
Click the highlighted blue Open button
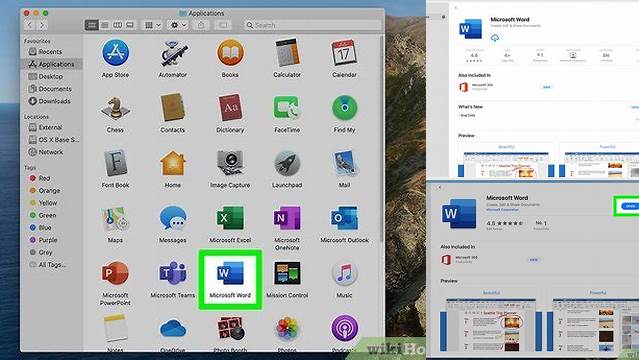pos(630,206)
